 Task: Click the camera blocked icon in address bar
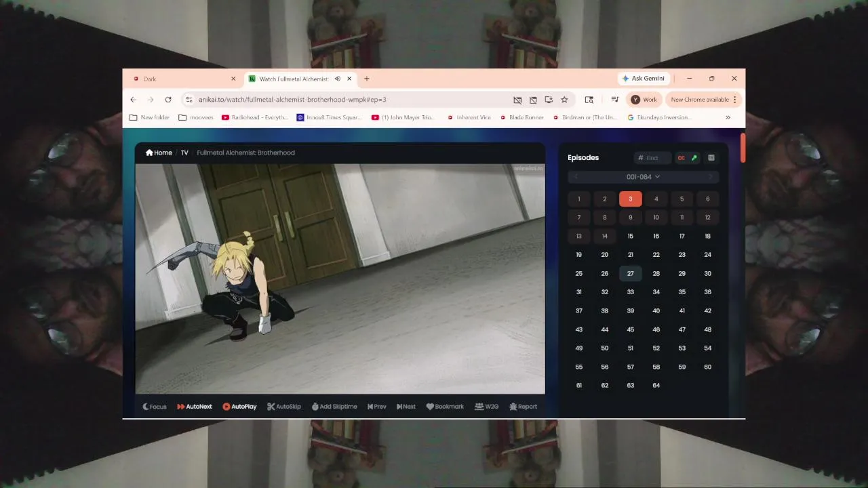(x=517, y=100)
